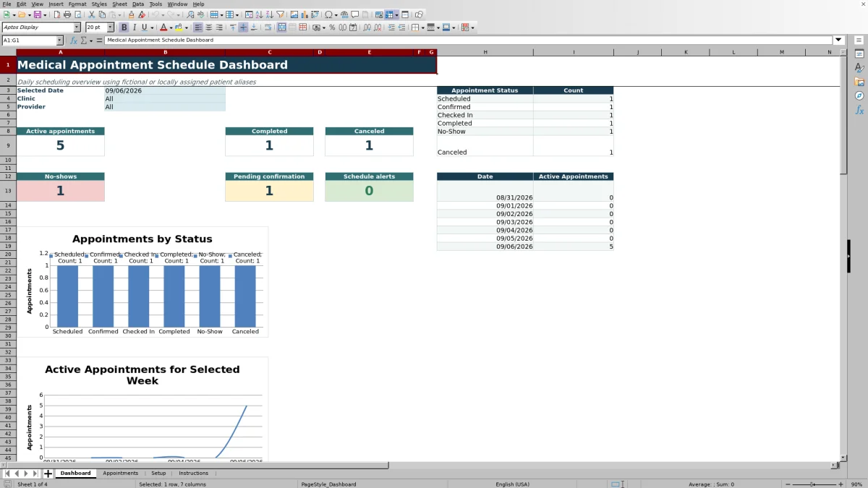This screenshot has width=868, height=488.
Task: Switch to the Appointments sheet tab
Action: (120, 474)
